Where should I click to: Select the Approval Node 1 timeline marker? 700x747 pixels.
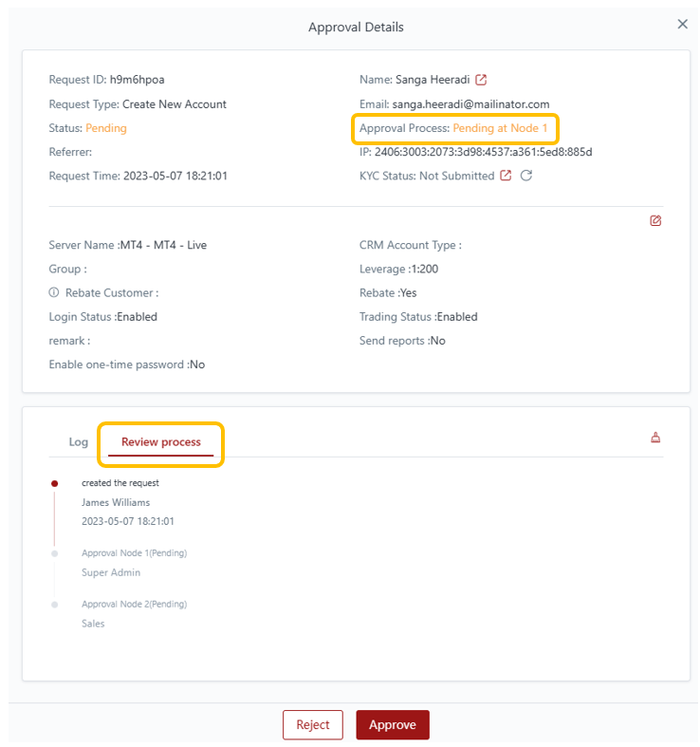tap(54, 553)
